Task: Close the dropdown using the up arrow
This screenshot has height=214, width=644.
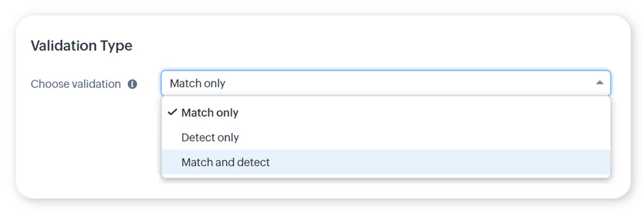Action: (x=599, y=83)
